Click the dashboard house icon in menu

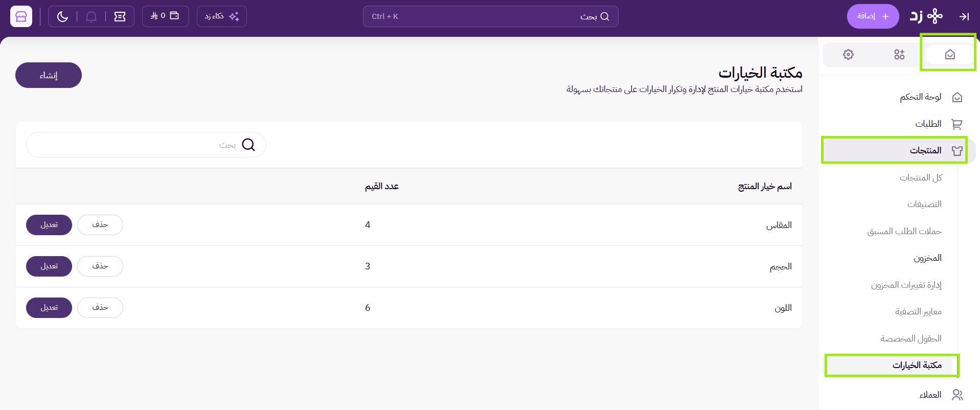coord(957,97)
